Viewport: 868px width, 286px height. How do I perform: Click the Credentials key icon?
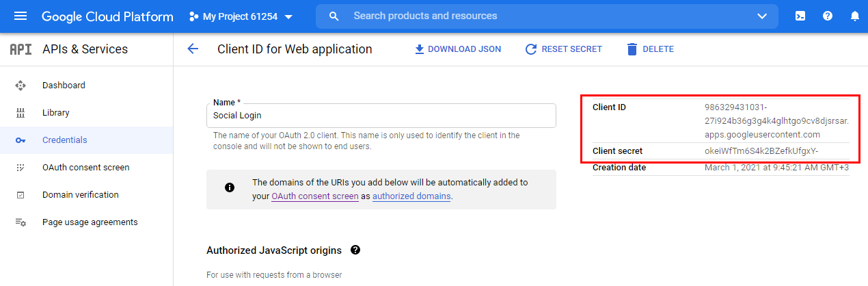[21, 140]
